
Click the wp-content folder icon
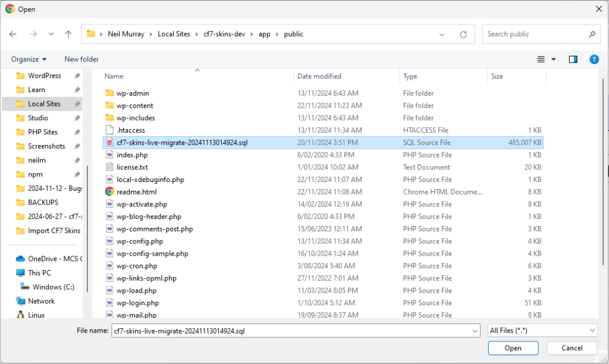(x=109, y=106)
